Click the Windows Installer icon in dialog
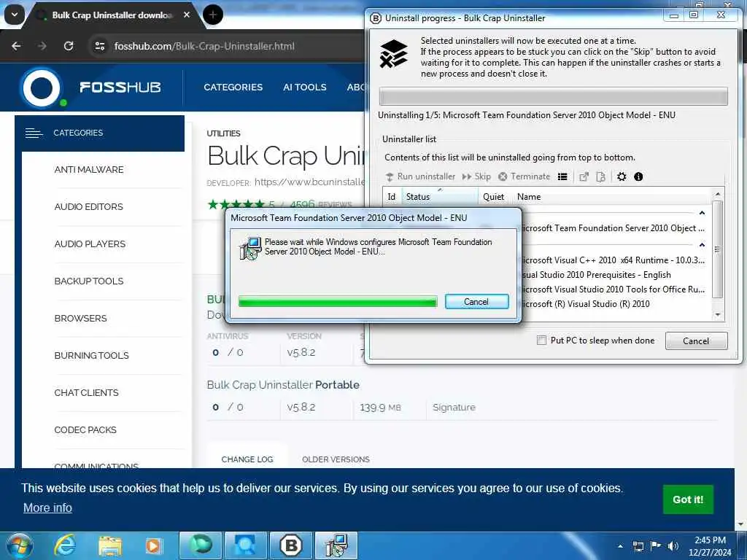The width and height of the screenshot is (747, 560). click(x=251, y=249)
